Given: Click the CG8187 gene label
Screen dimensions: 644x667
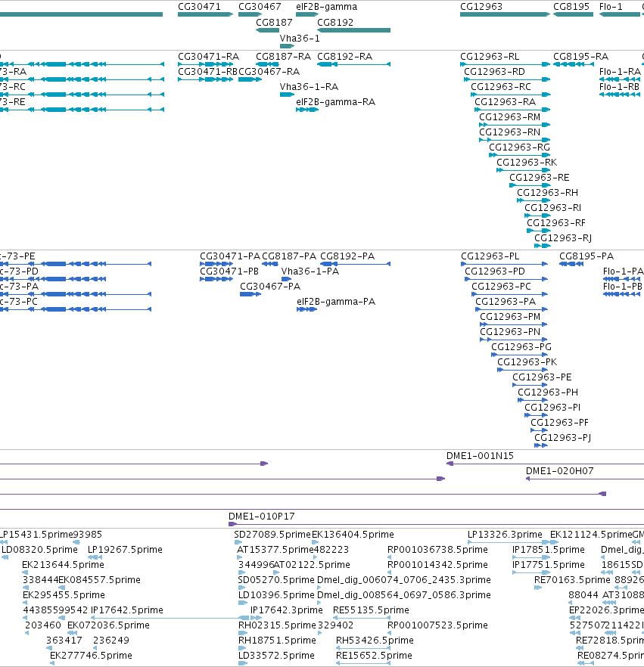Looking at the screenshot, I should (x=274, y=23).
